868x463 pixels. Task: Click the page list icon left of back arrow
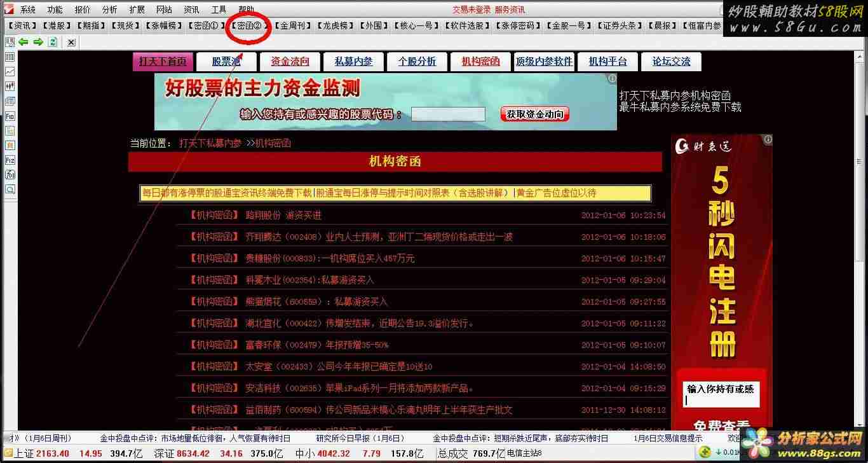(x=10, y=42)
